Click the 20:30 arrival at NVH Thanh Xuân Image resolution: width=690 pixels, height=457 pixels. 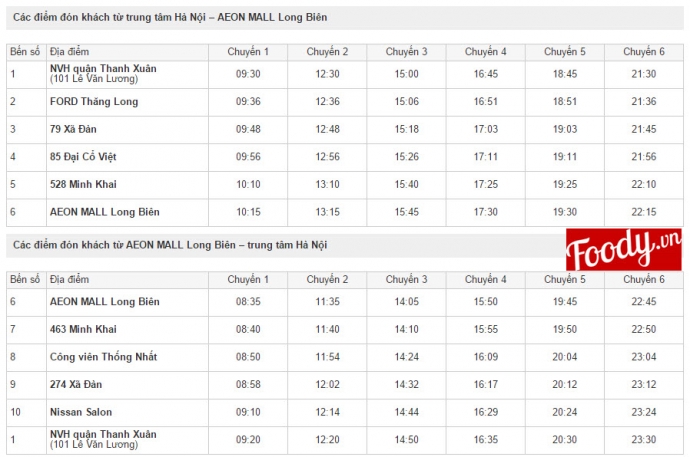(565, 439)
